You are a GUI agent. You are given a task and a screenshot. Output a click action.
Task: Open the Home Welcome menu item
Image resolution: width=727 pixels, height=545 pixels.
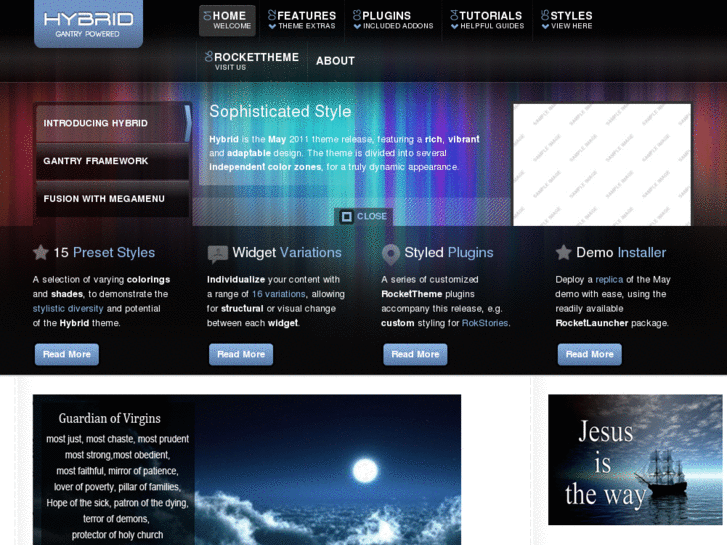(227, 20)
